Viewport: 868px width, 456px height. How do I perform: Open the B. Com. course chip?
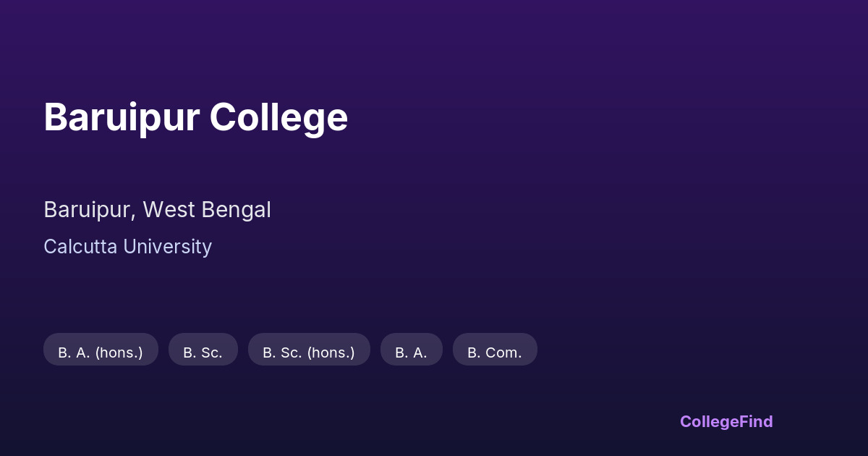coord(495,352)
